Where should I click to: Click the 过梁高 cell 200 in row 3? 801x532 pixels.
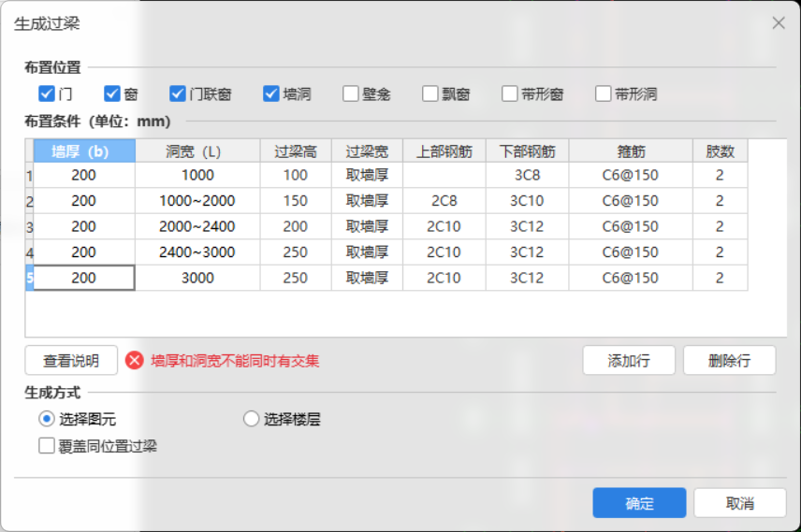pyautogui.click(x=296, y=226)
